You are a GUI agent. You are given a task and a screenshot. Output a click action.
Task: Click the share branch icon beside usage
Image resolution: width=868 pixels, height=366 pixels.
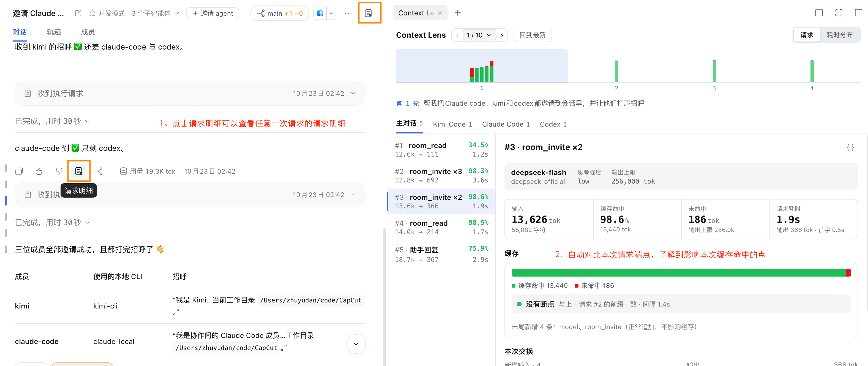(99, 171)
